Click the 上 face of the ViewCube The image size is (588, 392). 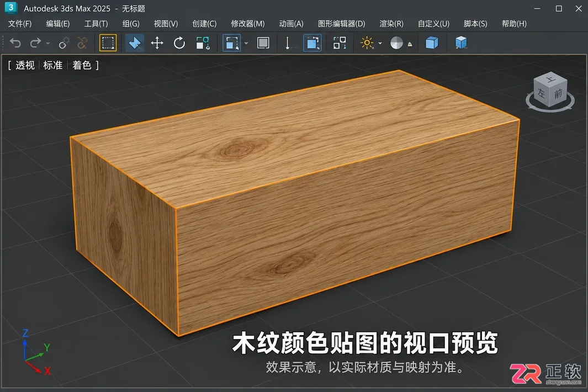click(551, 79)
